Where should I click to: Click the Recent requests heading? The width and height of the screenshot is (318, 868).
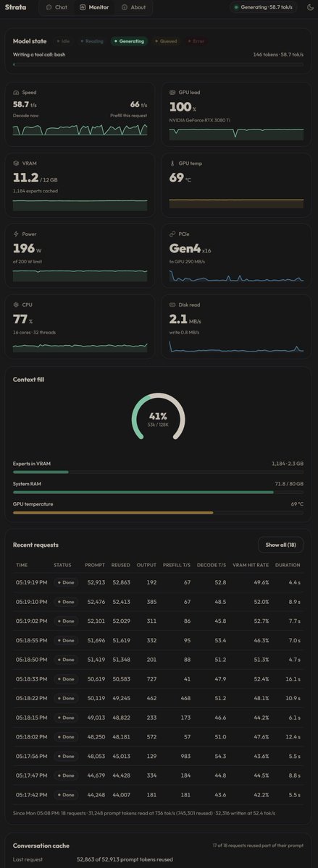pyautogui.click(x=35, y=545)
